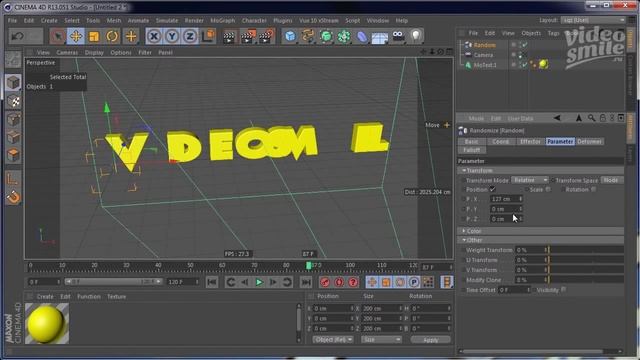Play the animation forward

259,282
